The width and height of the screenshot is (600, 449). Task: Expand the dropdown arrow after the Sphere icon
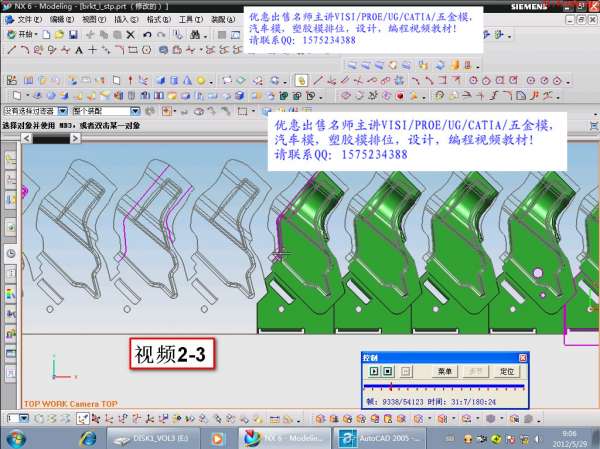coord(211,82)
